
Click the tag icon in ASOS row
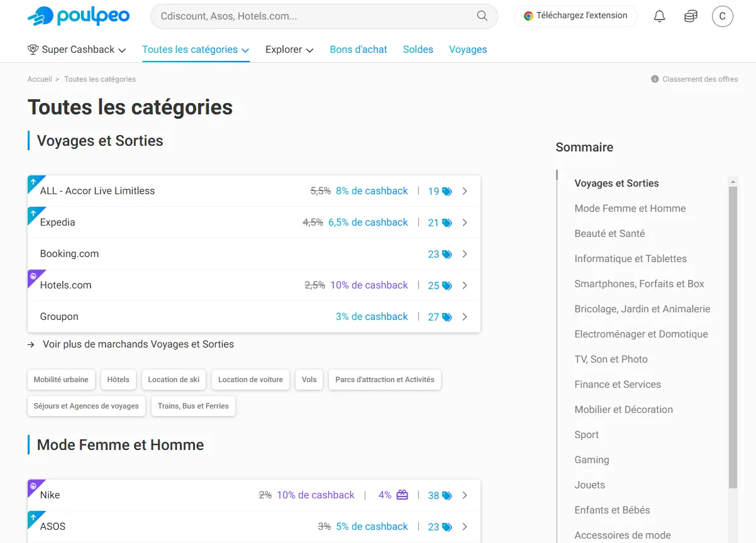pos(447,527)
